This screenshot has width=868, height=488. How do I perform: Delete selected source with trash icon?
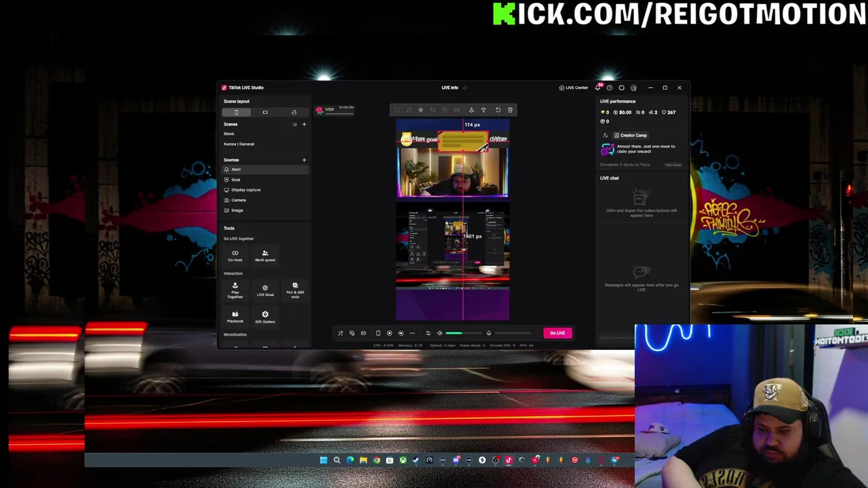pyautogui.click(x=510, y=110)
